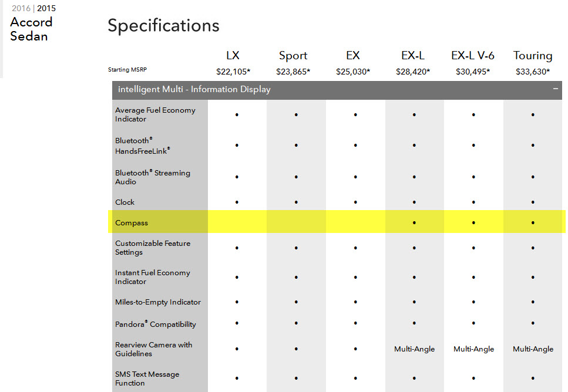Select the Sport trim column header
The height and width of the screenshot is (392, 568).
point(293,56)
